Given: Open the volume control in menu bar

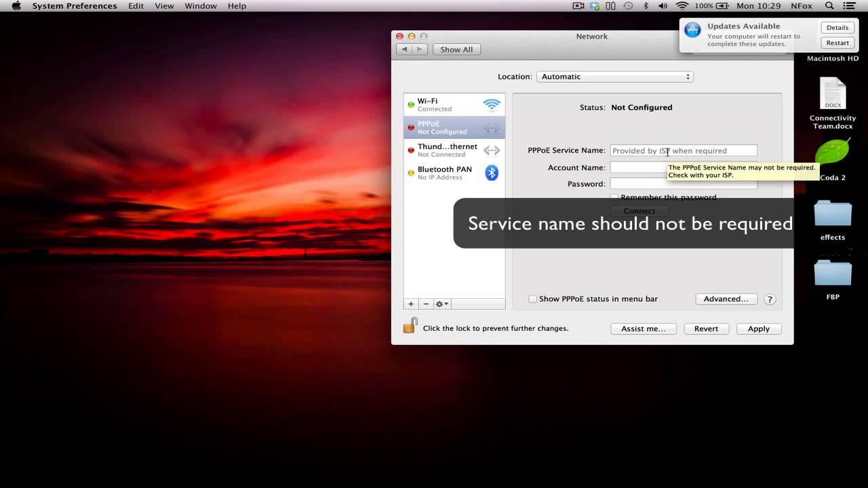Looking at the screenshot, I should (664, 6).
